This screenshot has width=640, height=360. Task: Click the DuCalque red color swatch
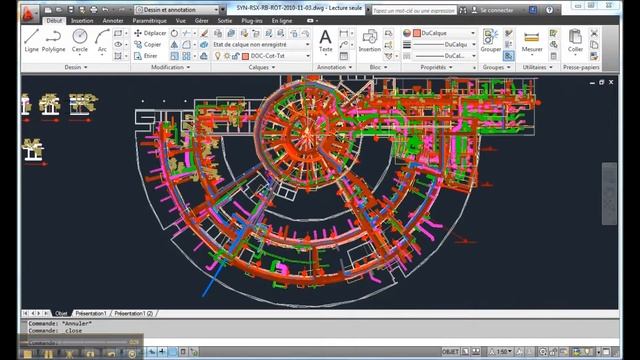[417, 33]
